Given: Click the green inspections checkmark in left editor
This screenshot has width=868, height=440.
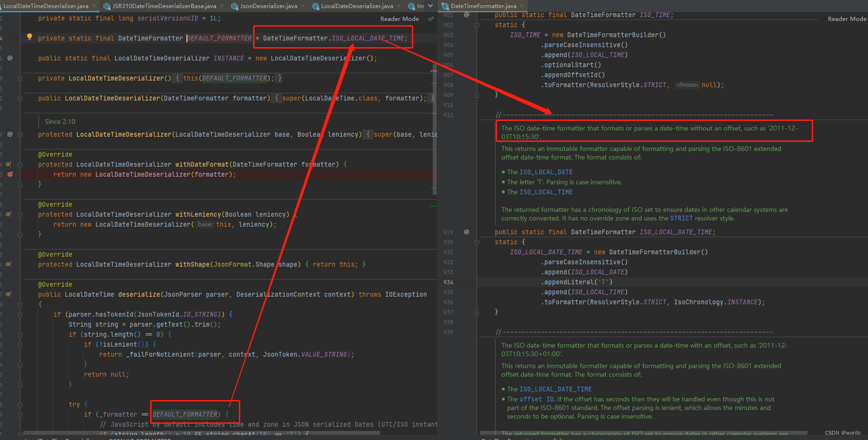Looking at the screenshot, I should click(431, 19).
